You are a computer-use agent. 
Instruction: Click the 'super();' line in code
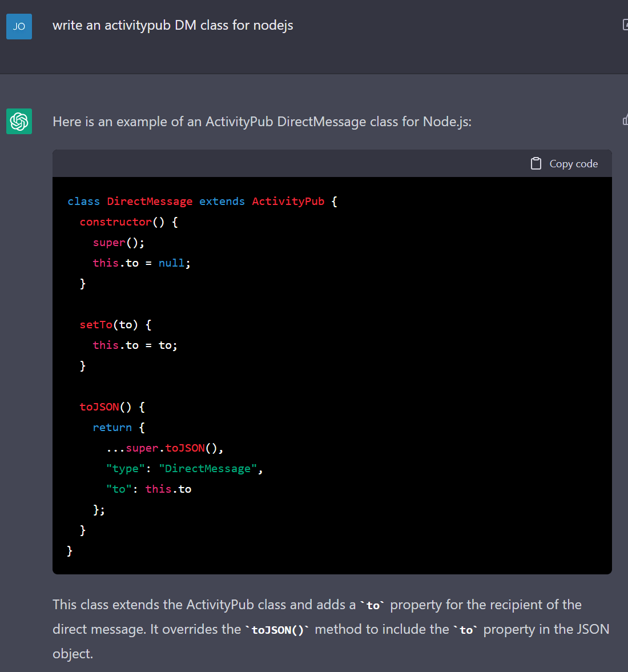(119, 243)
